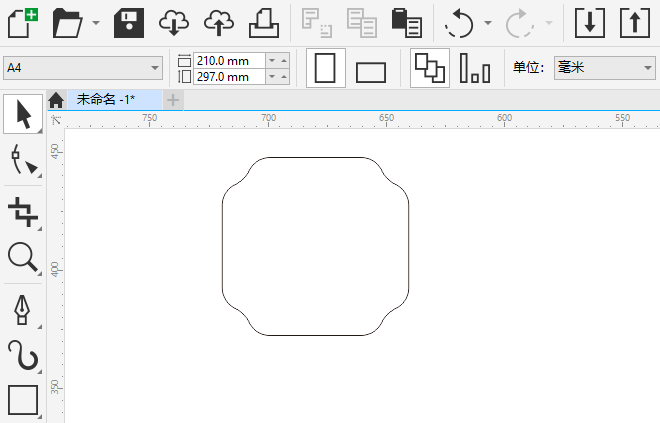Viewport: 660px width, 423px height.
Task: Click the page width 210.0 mm field
Action: coord(228,60)
